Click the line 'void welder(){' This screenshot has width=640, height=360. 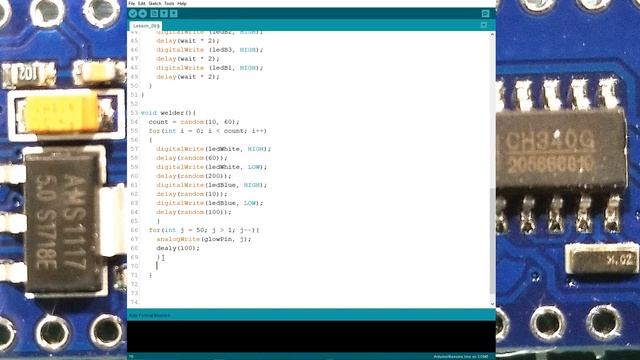(x=168, y=113)
